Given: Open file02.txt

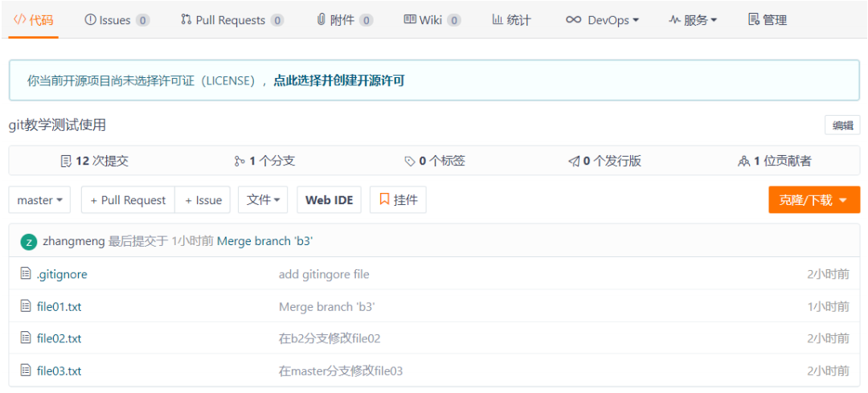Looking at the screenshot, I should pyautogui.click(x=59, y=338).
